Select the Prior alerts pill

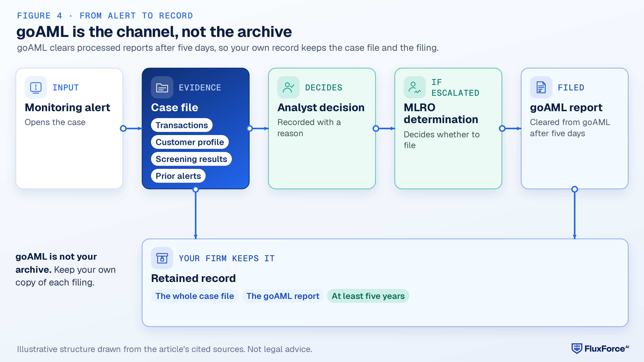[178, 176]
